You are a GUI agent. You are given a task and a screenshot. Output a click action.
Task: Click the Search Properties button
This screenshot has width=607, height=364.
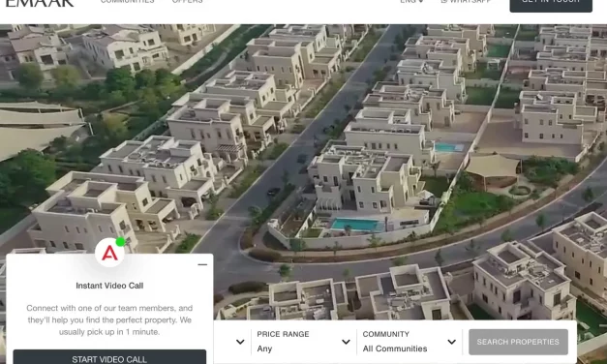[x=518, y=342]
